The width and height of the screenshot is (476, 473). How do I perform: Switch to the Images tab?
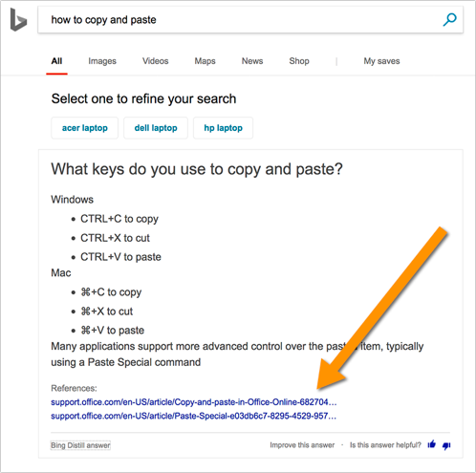tap(102, 61)
